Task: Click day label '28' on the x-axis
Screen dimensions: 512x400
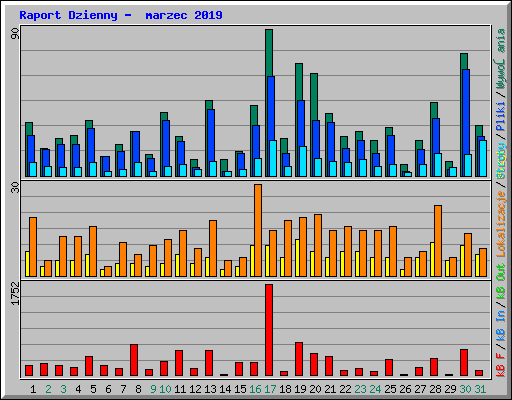Action: coord(435,389)
